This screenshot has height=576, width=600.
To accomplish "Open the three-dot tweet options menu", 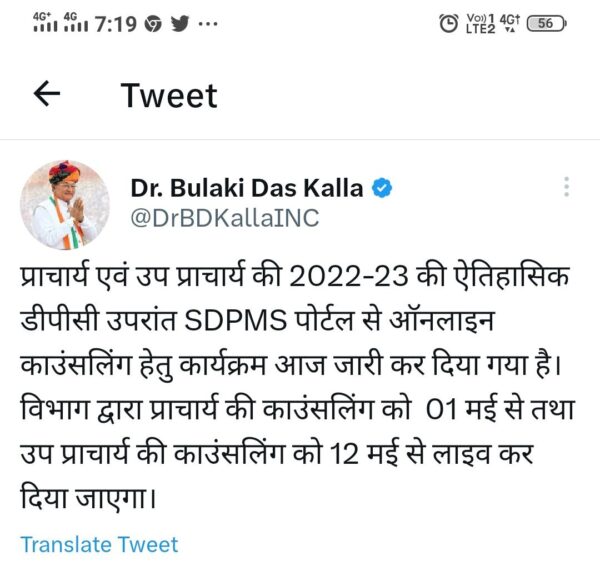I will 567,187.
